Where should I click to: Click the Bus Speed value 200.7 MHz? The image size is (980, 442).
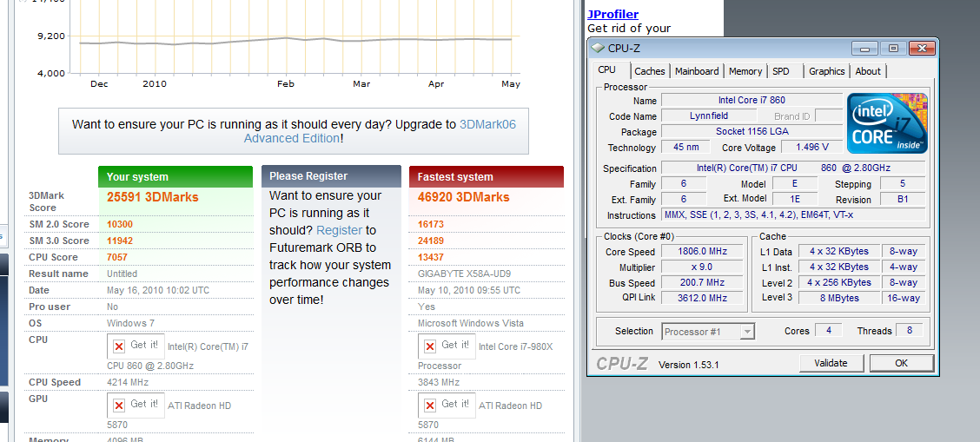703,282
